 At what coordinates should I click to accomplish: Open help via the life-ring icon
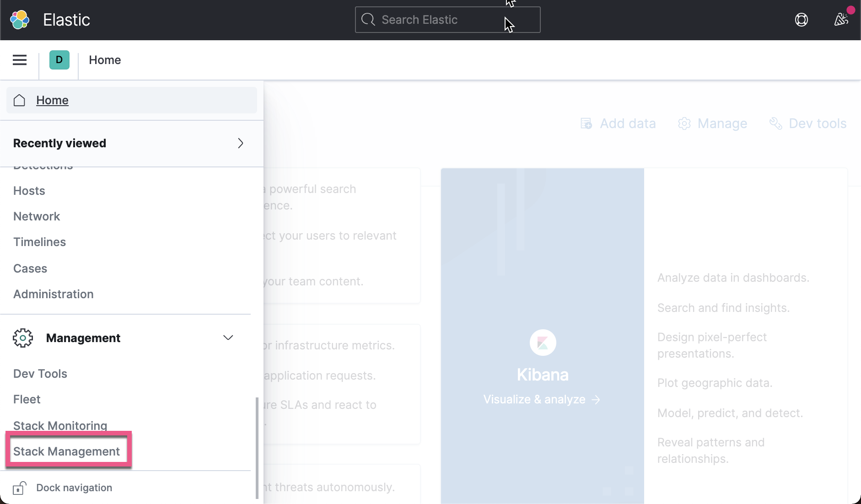click(802, 20)
